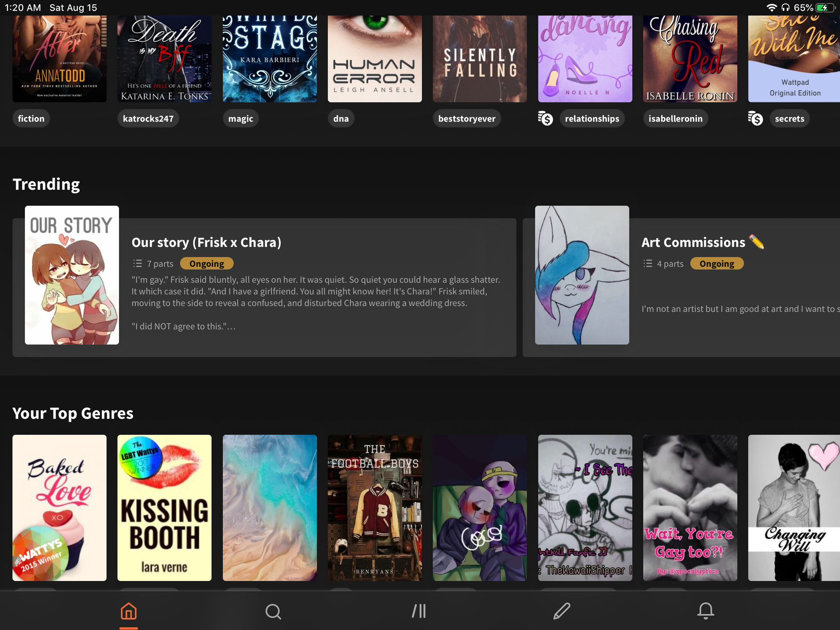Select the katrocks247 tag
The width and height of the screenshot is (840, 630).
pos(148,119)
